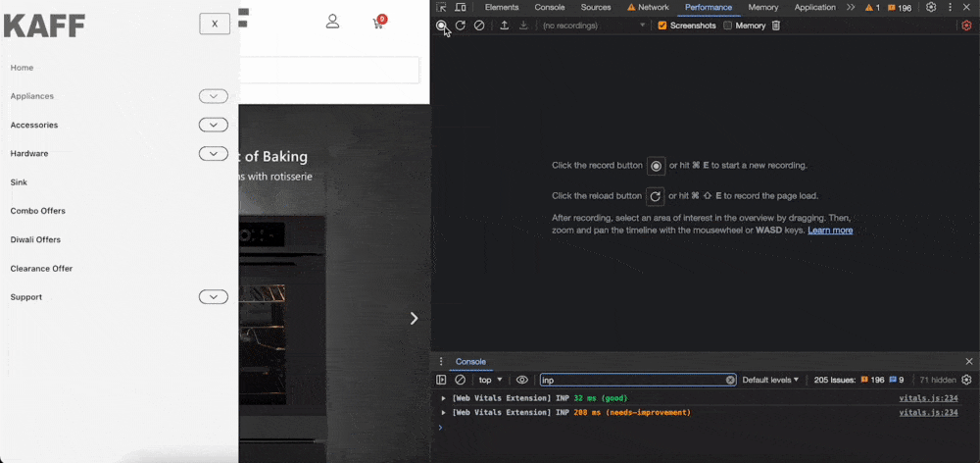This screenshot has height=463, width=980.
Task: Open vitals.js:234 link for INP 32 ms
Action: coord(928,398)
